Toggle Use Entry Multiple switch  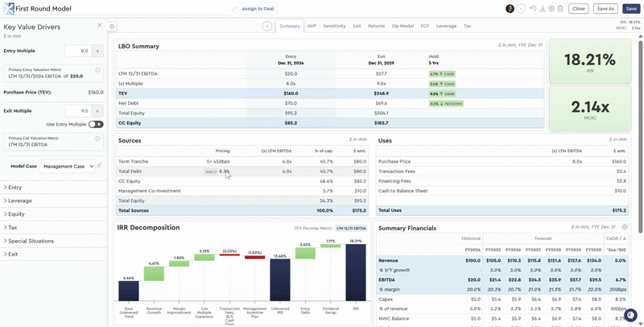click(96, 124)
